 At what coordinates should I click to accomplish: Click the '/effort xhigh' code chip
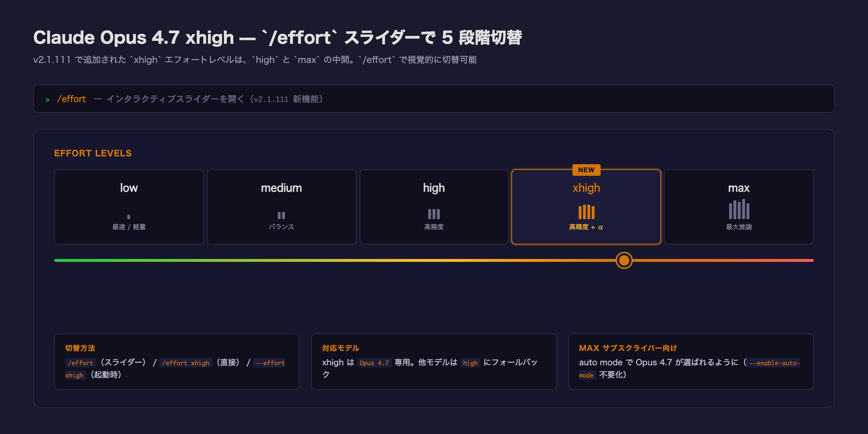point(186,363)
